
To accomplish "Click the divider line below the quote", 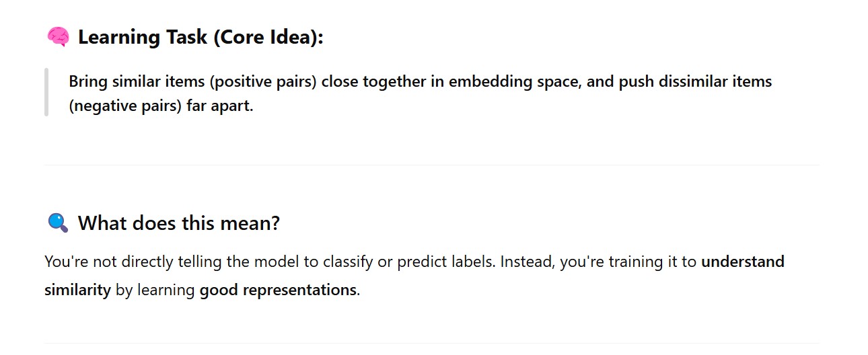I will click(x=432, y=165).
